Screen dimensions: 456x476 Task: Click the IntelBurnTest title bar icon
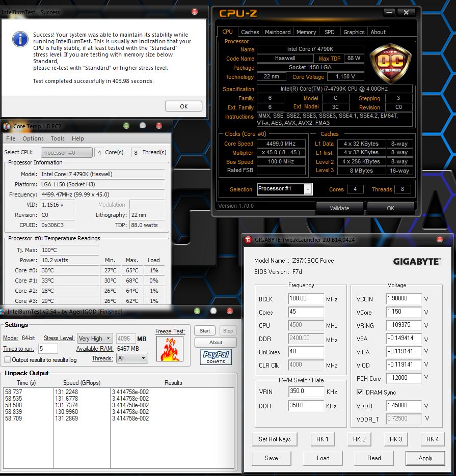(2, 312)
